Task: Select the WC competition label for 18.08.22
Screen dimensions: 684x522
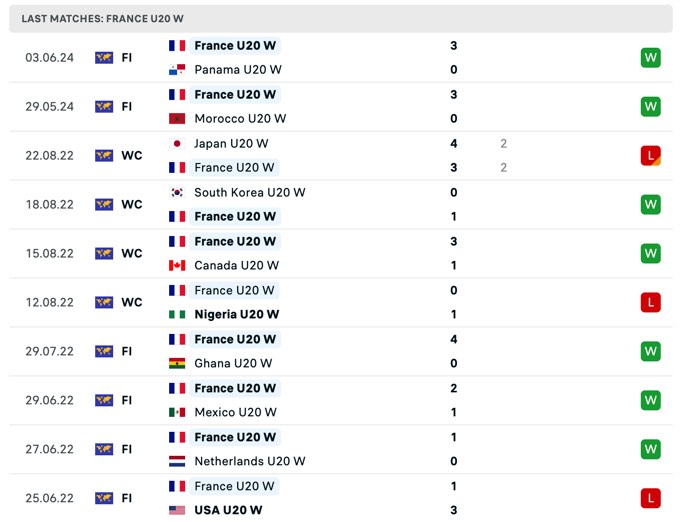Action: point(132,205)
